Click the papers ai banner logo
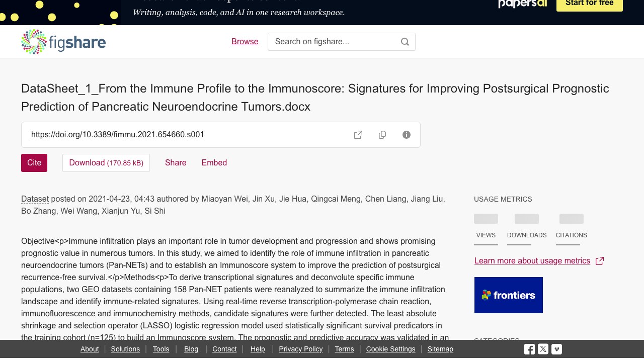The image size is (644, 362). pyautogui.click(x=522, y=4)
